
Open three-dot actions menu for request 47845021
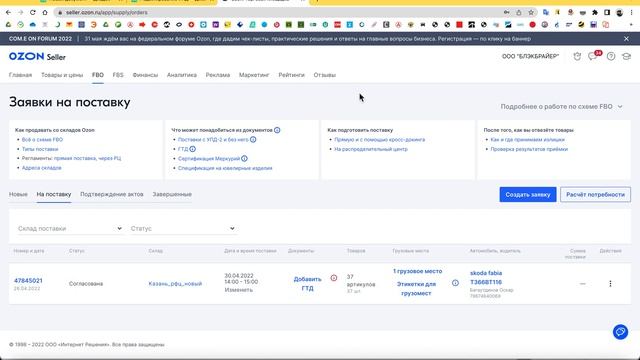(610, 284)
